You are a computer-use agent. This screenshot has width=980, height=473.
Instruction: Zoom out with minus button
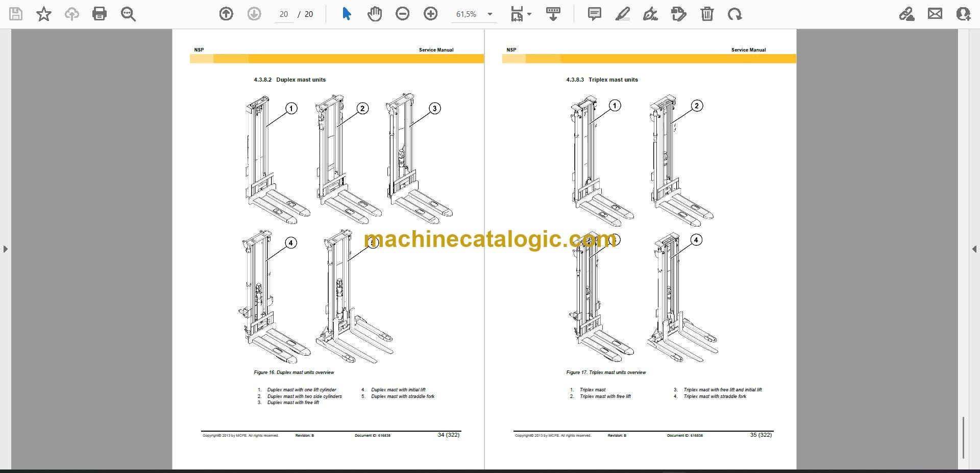tap(403, 14)
